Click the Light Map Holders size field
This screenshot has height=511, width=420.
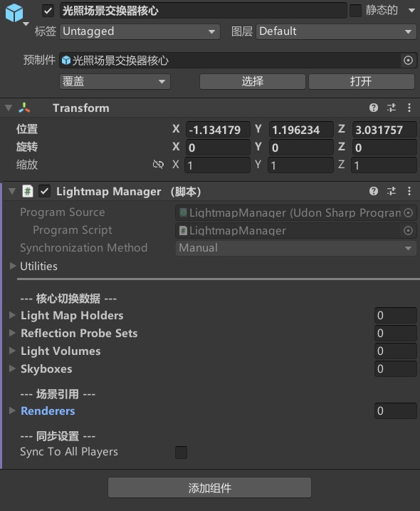396,316
